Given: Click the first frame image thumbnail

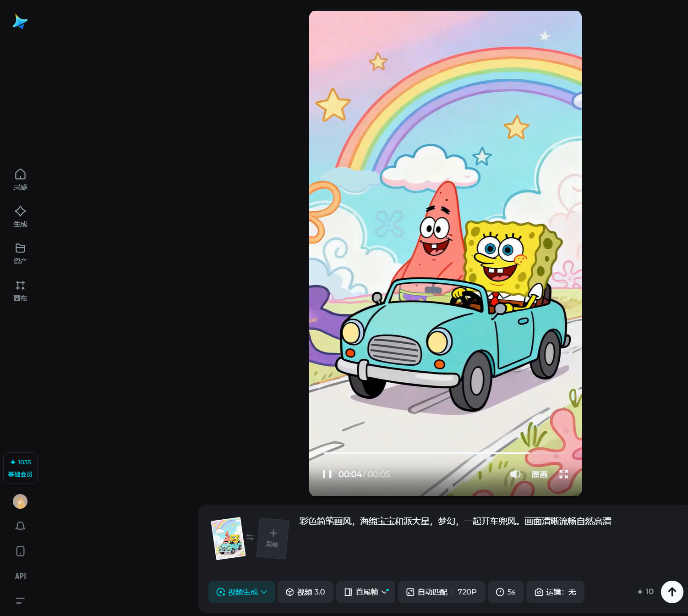Looking at the screenshot, I should tap(228, 538).
